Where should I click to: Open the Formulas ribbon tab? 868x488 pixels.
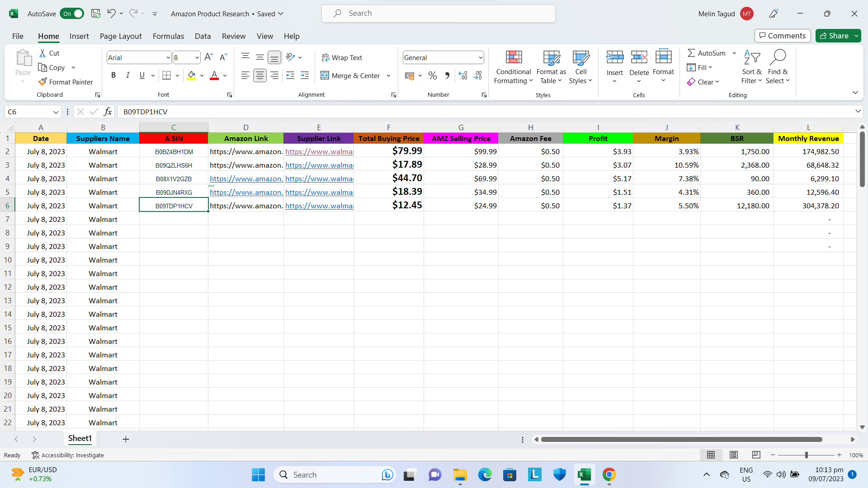(168, 36)
